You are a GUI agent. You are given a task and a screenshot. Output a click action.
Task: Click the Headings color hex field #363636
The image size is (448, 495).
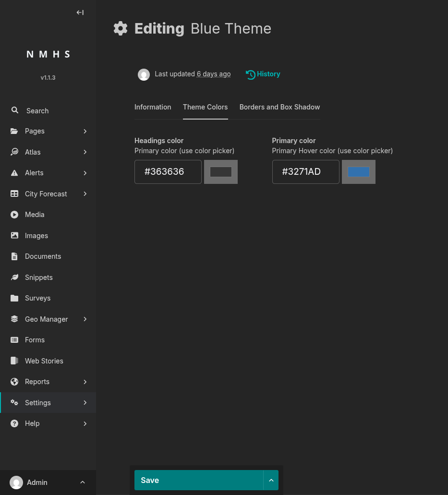(168, 172)
